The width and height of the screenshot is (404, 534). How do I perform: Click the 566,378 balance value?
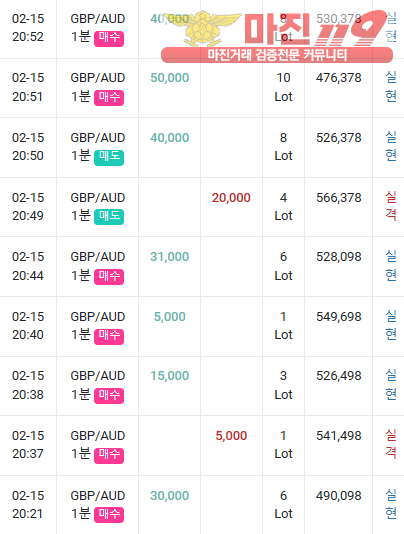click(x=339, y=198)
